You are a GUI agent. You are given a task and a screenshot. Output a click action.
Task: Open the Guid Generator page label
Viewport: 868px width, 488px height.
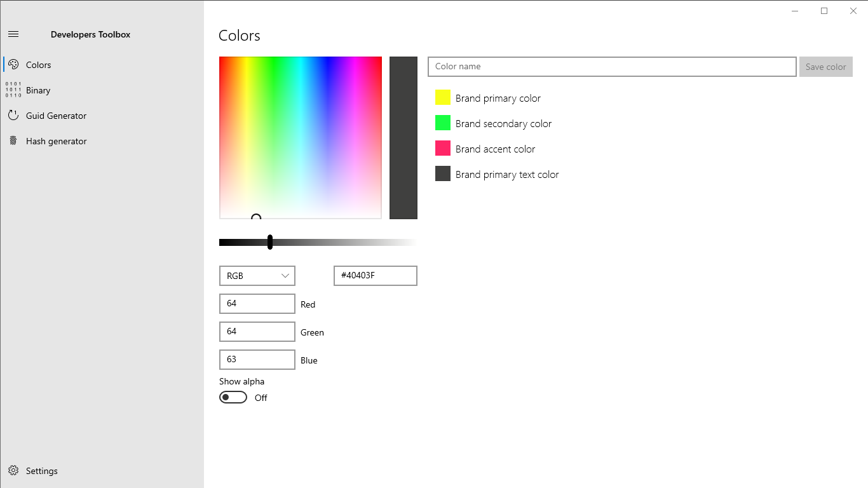point(56,116)
